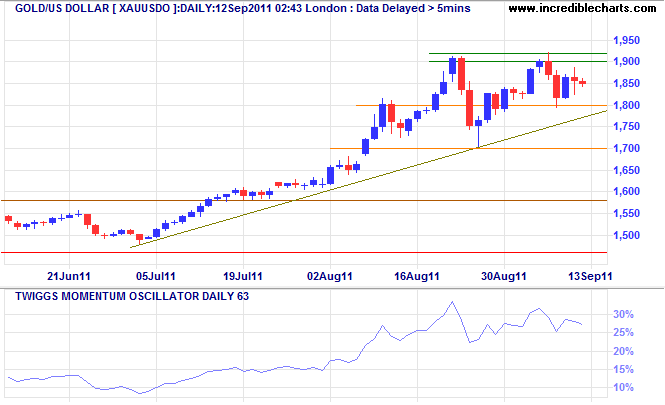The image size is (665, 405).
Task: Click the 21Jun11 date label
Action: point(69,277)
